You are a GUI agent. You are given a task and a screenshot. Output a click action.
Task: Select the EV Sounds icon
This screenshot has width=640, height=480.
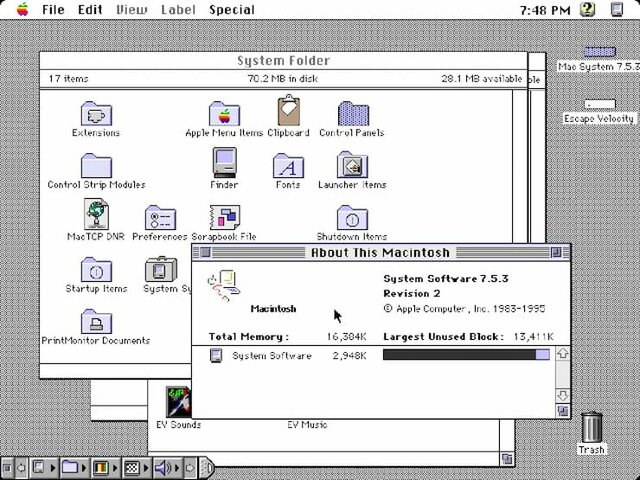[x=178, y=402]
